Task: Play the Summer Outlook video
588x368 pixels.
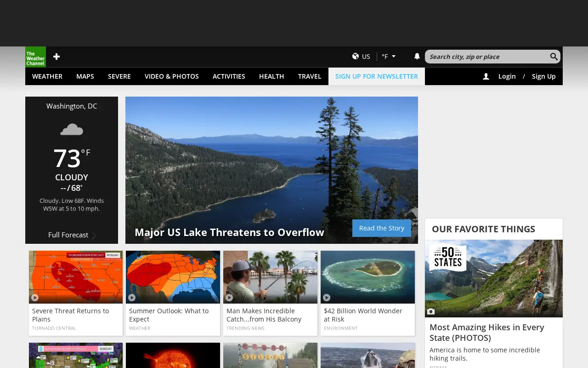Action: tap(132, 298)
